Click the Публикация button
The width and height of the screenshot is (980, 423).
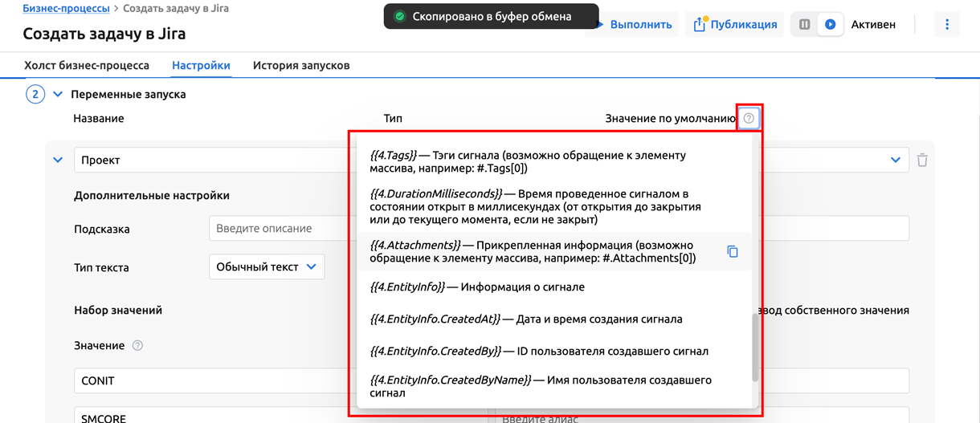click(x=735, y=24)
